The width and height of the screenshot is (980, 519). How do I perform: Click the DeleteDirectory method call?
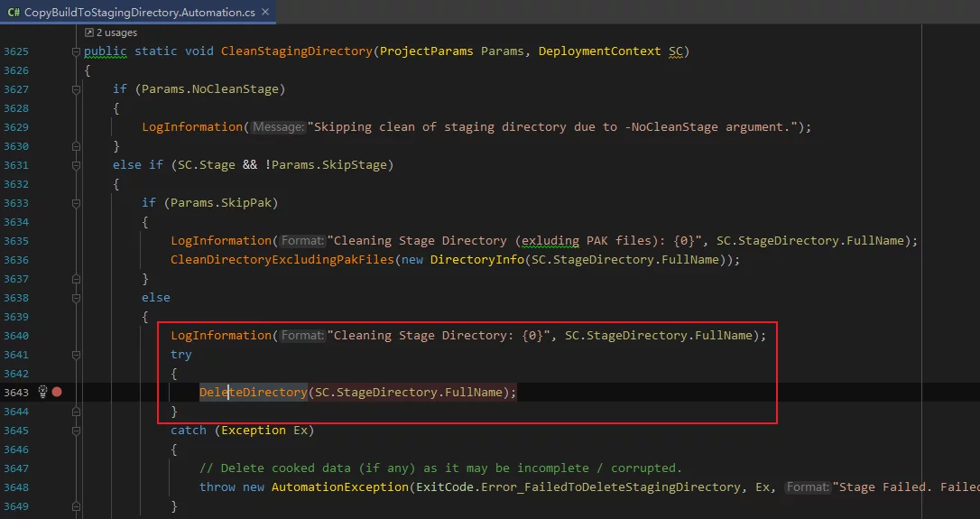pyautogui.click(x=253, y=392)
